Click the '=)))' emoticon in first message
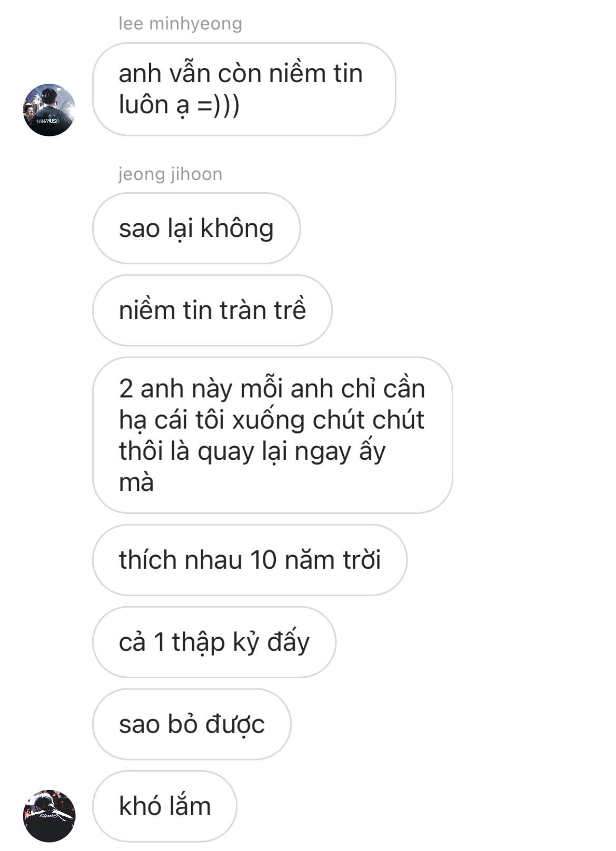Image resolution: width=616 pixels, height=851 pixels. click(x=218, y=105)
